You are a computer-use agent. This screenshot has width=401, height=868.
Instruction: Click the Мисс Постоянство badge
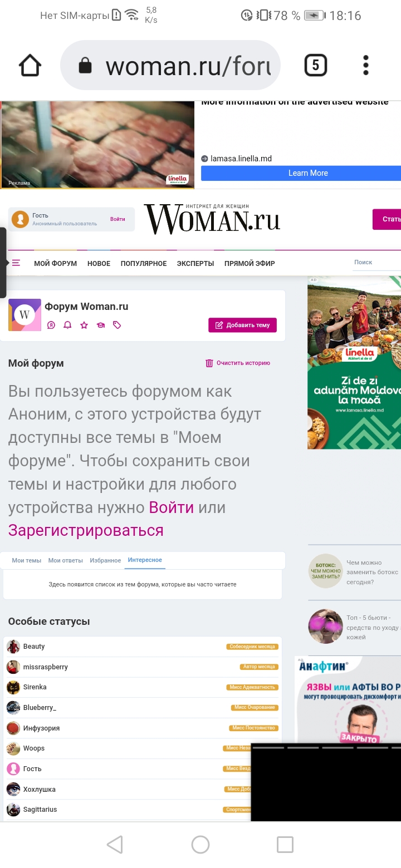click(253, 728)
